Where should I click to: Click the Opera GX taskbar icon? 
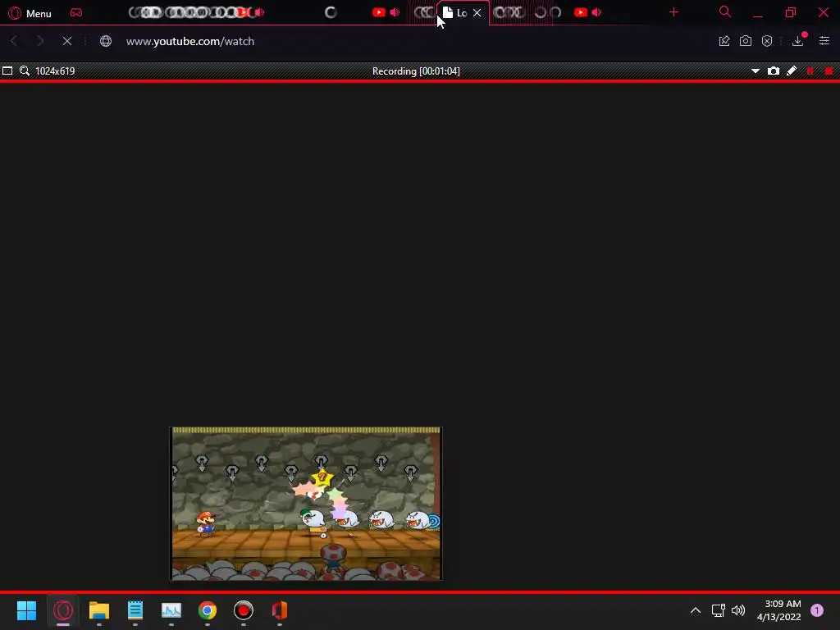63,610
